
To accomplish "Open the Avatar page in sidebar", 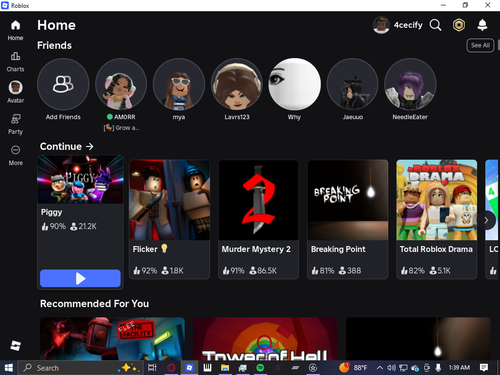I will pos(15,92).
